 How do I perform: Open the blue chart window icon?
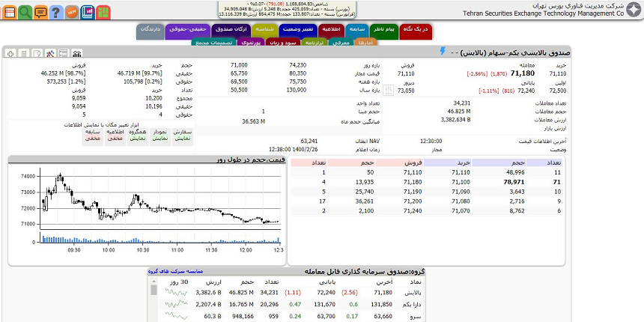(87, 12)
